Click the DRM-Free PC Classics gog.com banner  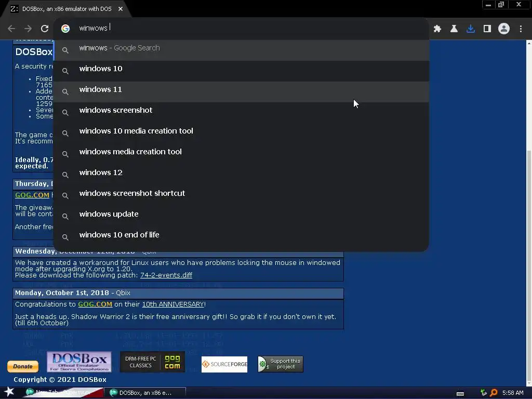point(152,362)
